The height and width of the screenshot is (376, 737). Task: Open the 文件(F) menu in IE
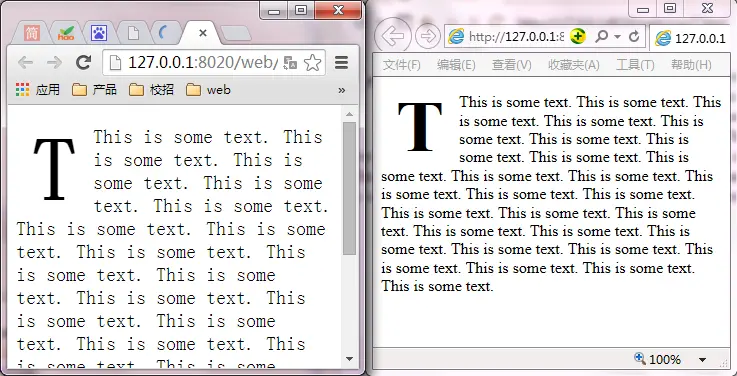(401, 65)
